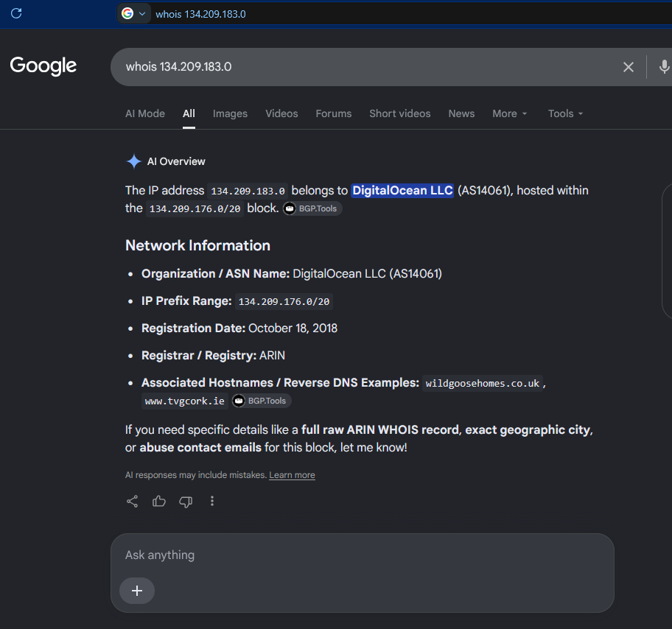Click the Registration Date October 18, 2018 text
This screenshot has width=672, height=629.
tap(239, 328)
